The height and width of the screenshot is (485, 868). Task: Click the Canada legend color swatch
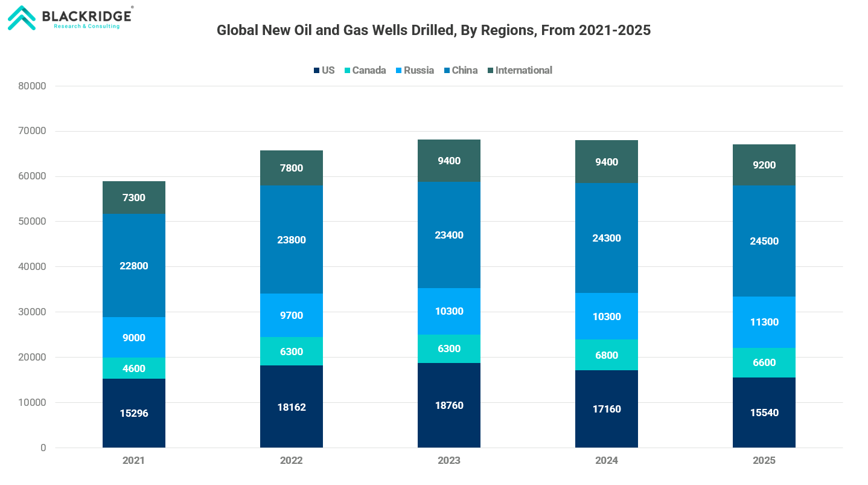[347, 71]
